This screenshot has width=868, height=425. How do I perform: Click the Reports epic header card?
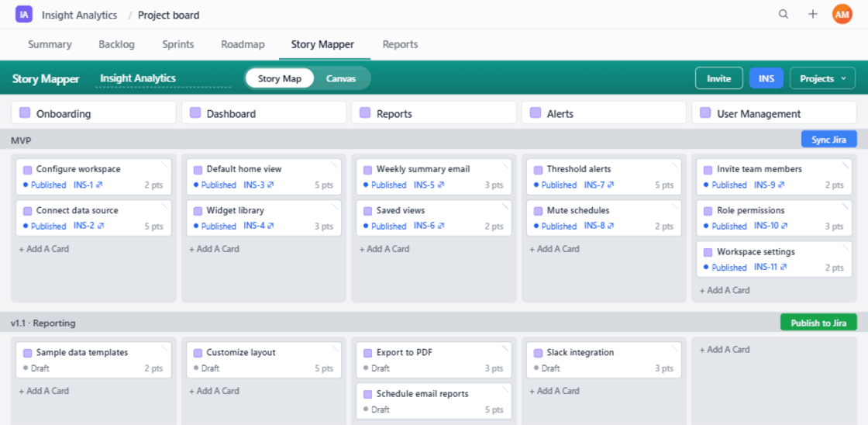434,112
